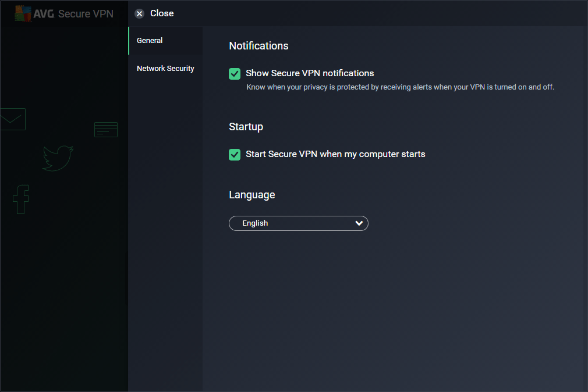Click the Close label at the top
This screenshot has width=588, height=392.
(x=162, y=13)
